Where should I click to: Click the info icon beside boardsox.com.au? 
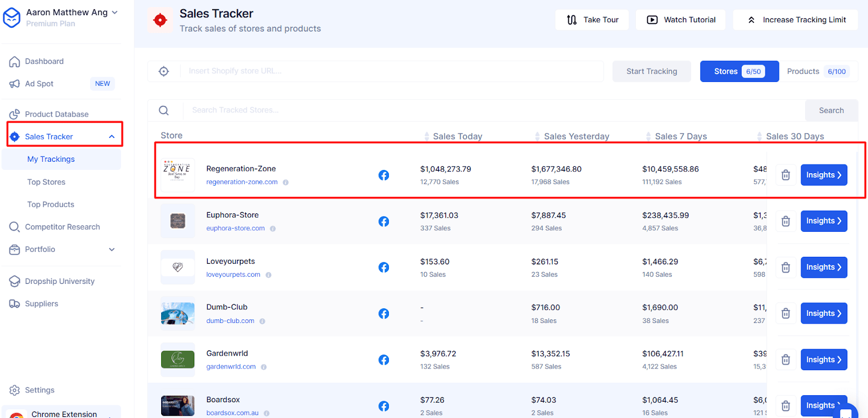[x=266, y=413]
